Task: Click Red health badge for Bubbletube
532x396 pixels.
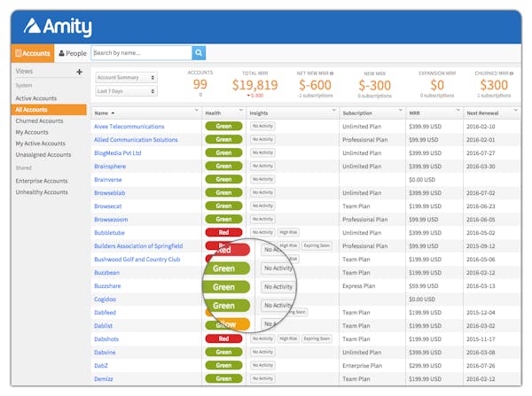Action: pyautogui.click(x=224, y=233)
